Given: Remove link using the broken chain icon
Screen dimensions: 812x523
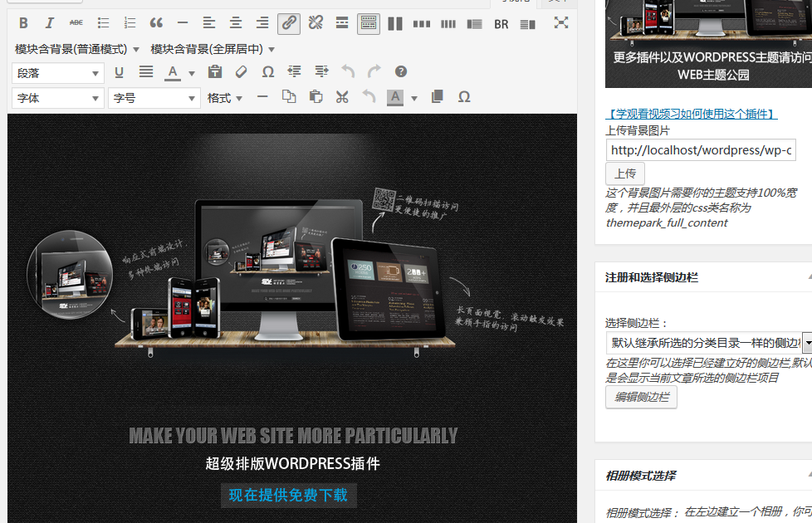Looking at the screenshot, I should [x=315, y=23].
